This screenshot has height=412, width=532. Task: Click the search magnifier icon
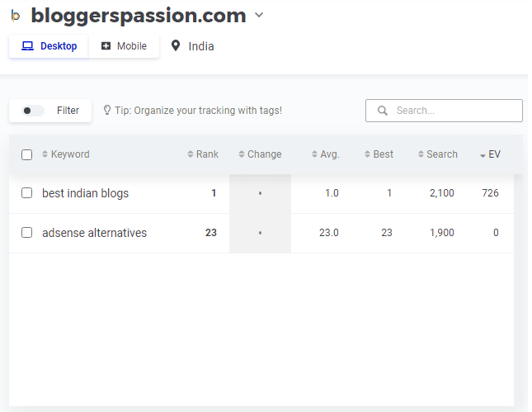tap(382, 111)
